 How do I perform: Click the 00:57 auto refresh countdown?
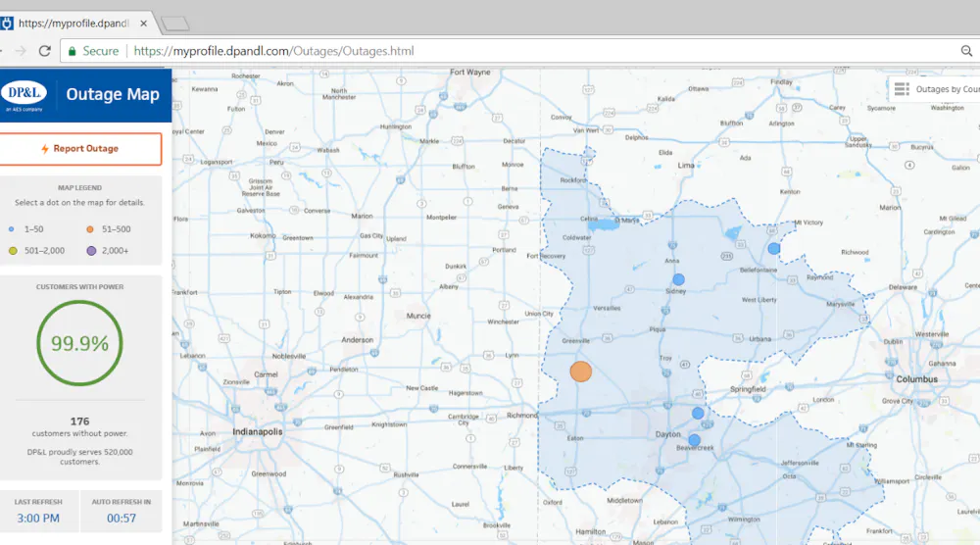(x=122, y=519)
